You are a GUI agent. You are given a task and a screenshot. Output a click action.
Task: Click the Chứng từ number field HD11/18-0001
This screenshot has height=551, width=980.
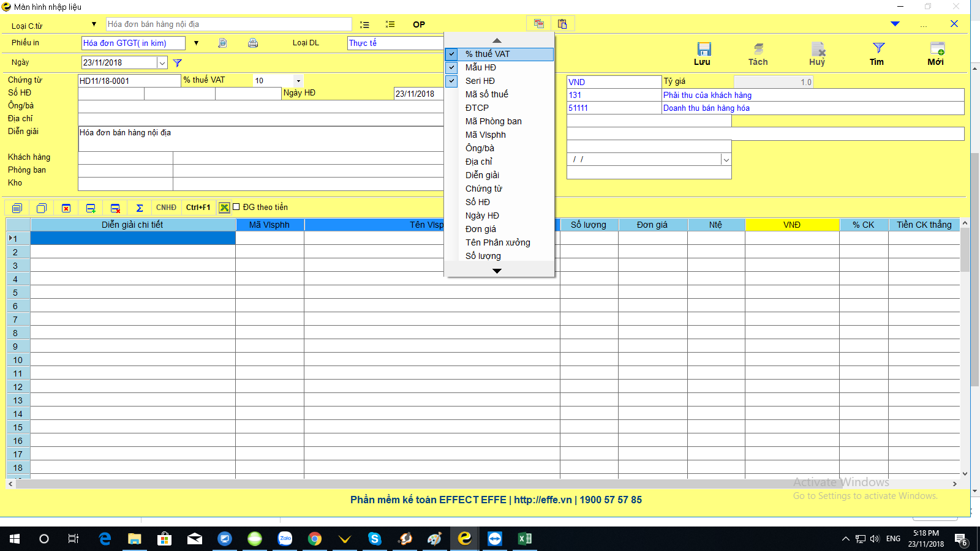129,81
